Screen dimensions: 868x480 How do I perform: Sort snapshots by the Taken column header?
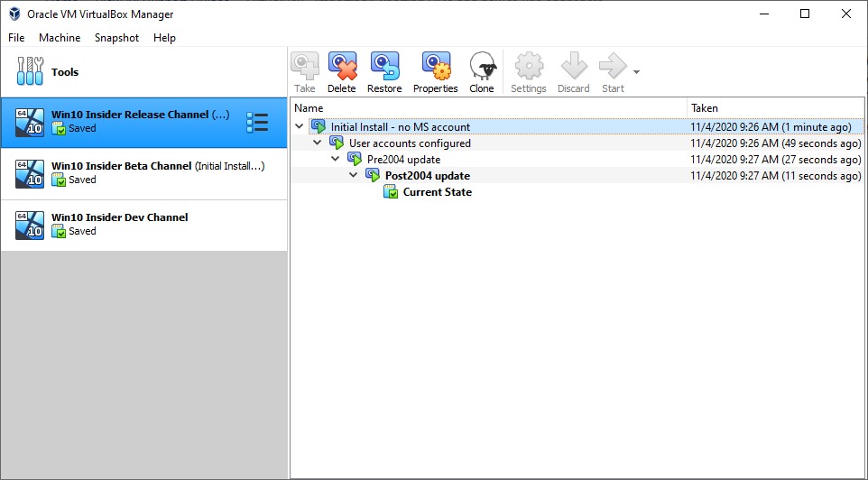click(704, 108)
